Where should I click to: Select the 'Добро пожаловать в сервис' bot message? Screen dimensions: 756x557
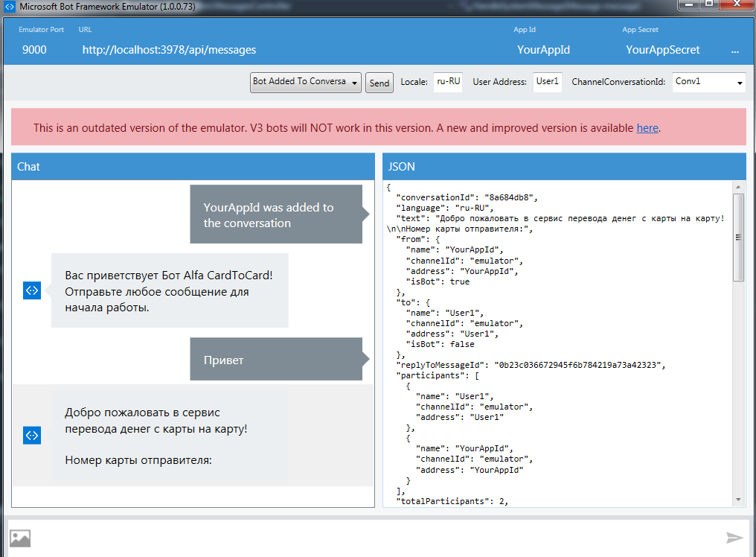[170, 436]
